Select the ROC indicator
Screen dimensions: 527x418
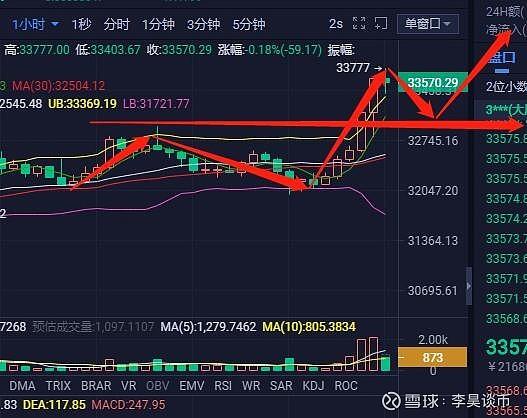pos(346,386)
